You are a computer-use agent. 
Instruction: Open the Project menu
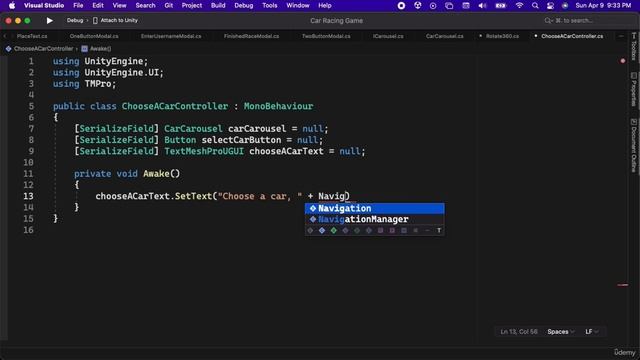click(192, 6)
